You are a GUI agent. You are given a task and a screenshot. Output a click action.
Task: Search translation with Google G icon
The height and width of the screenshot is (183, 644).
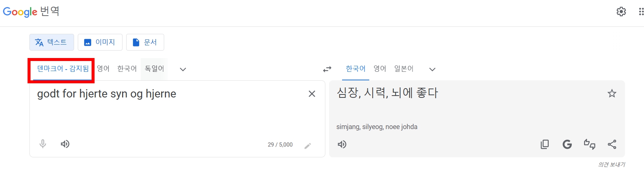(567, 144)
